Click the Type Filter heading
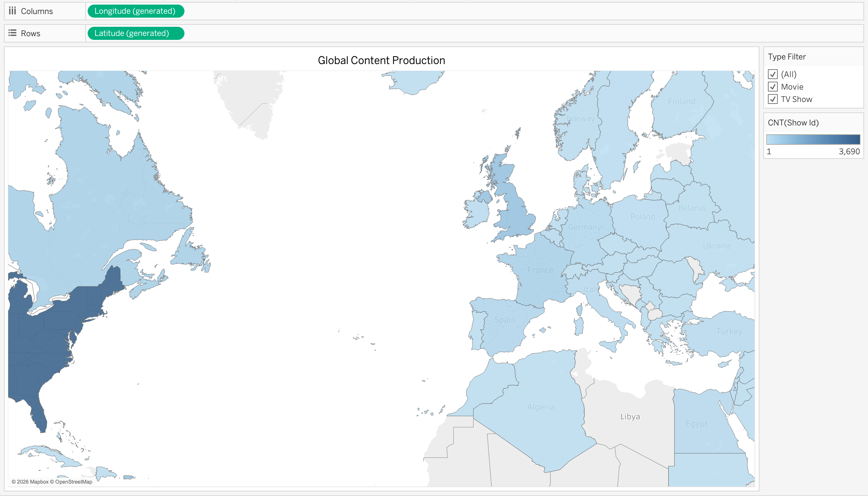The height and width of the screenshot is (496, 868). tap(787, 57)
